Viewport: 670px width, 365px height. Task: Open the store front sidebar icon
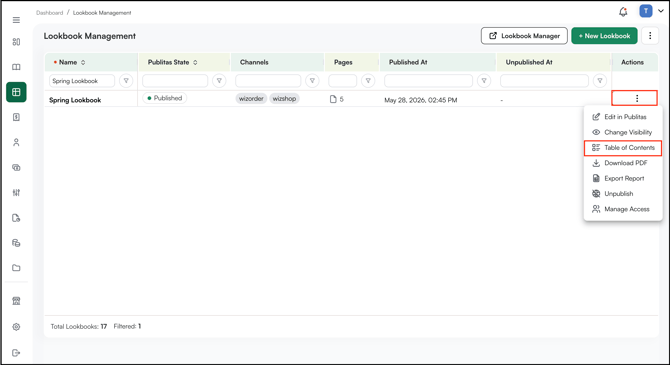[16, 301]
